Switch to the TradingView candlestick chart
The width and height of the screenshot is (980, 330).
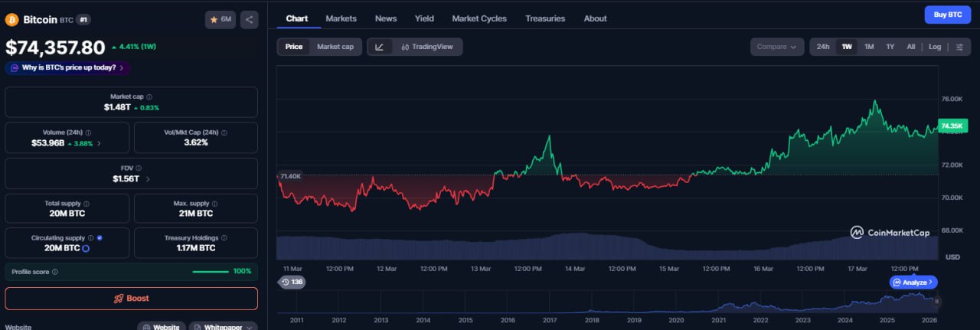coord(427,47)
